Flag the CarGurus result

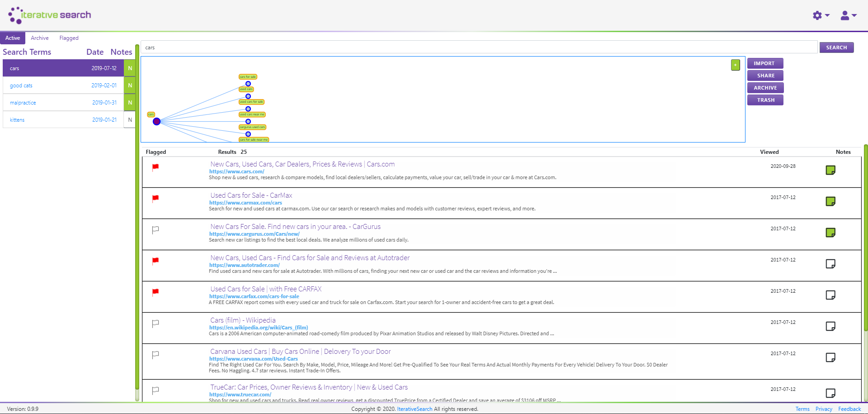[x=156, y=230]
